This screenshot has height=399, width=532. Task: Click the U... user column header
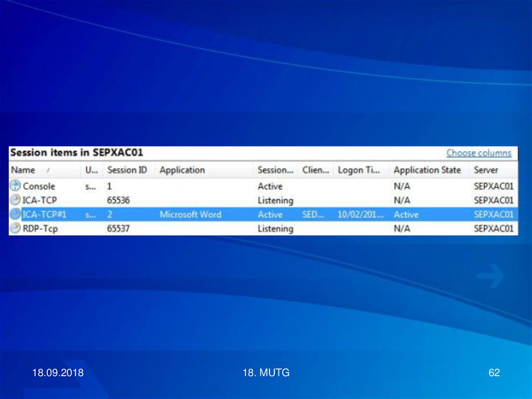click(91, 170)
